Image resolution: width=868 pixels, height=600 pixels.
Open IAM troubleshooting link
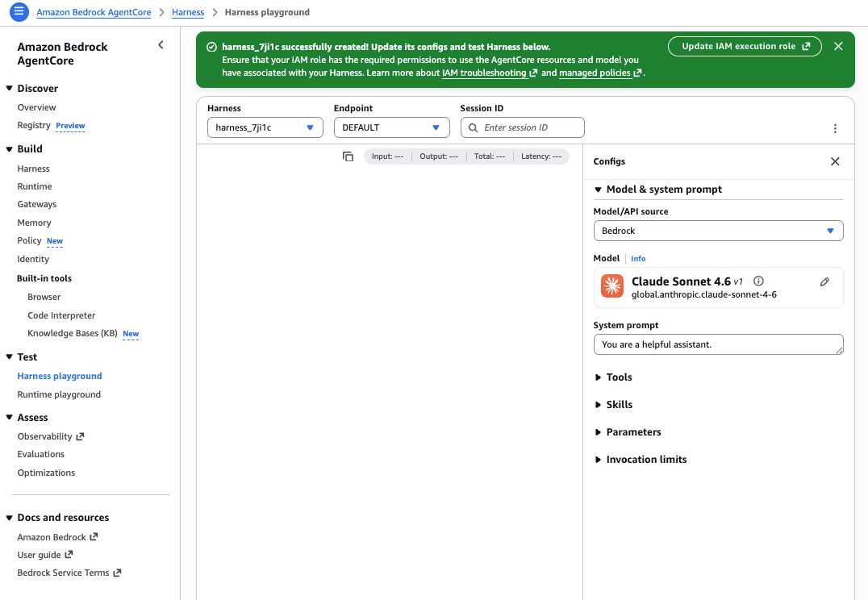[490, 73]
